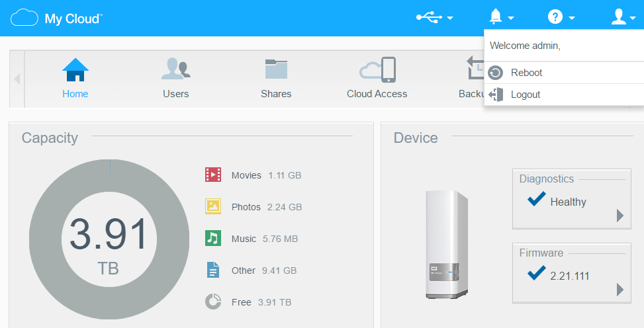
Task: Click the Other 9.41 GB entry
Action: pyautogui.click(x=251, y=270)
